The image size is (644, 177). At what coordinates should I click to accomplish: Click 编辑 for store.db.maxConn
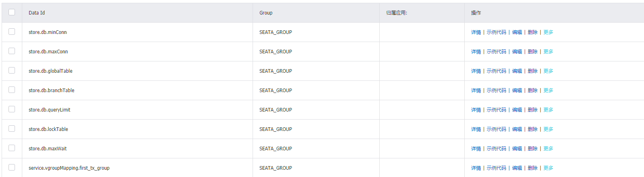click(517, 52)
